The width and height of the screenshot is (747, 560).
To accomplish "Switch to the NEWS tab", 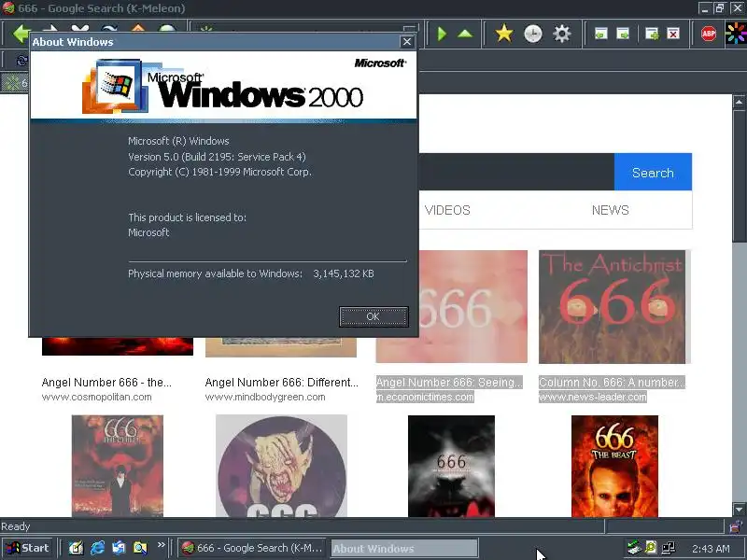I will click(611, 211).
